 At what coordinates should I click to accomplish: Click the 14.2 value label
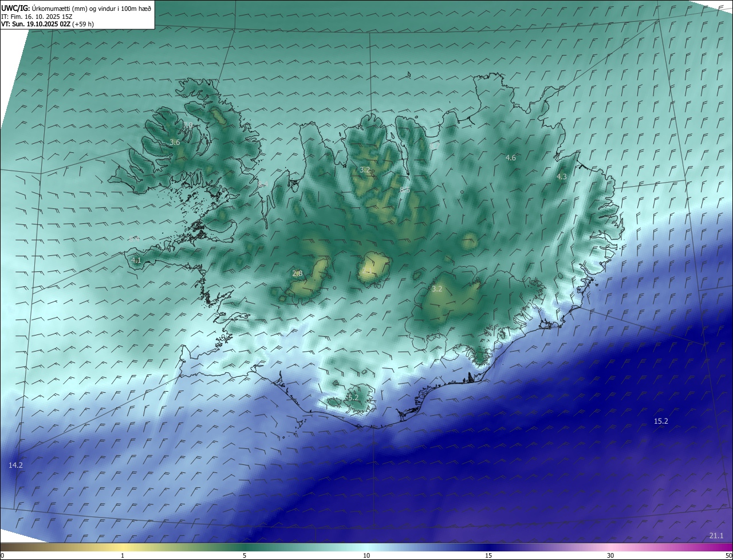(x=15, y=466)
